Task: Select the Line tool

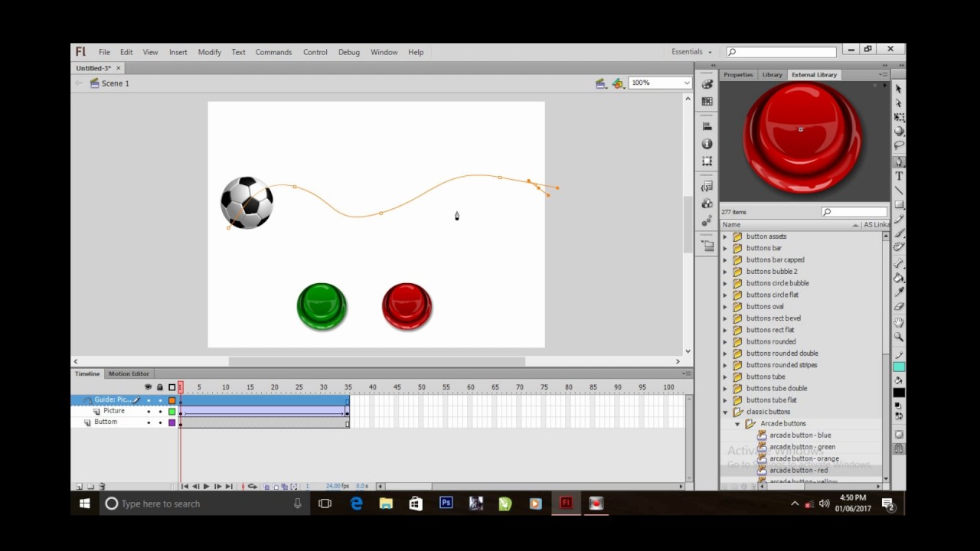Action: [x=899, y=190]
